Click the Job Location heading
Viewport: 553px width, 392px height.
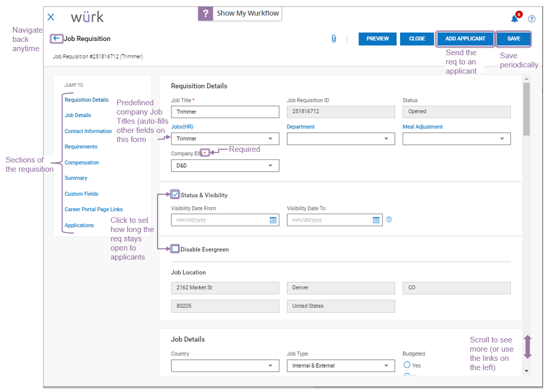pyautogui.click(x=188, y=272)
